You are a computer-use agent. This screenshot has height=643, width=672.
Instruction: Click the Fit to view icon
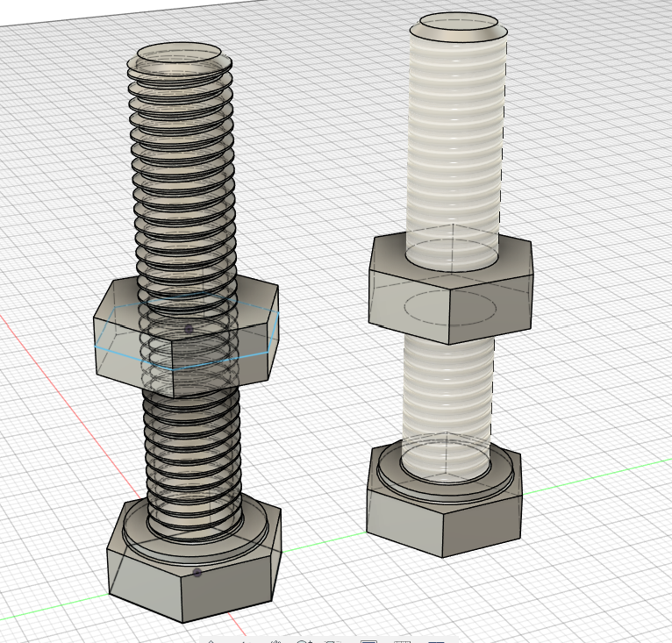click(334, 641)
